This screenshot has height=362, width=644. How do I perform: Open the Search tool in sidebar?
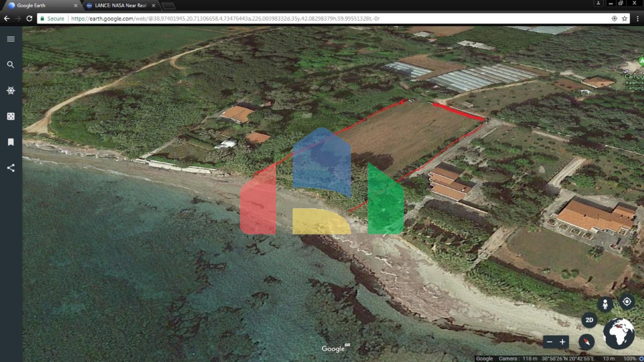(x=11, y=65)
